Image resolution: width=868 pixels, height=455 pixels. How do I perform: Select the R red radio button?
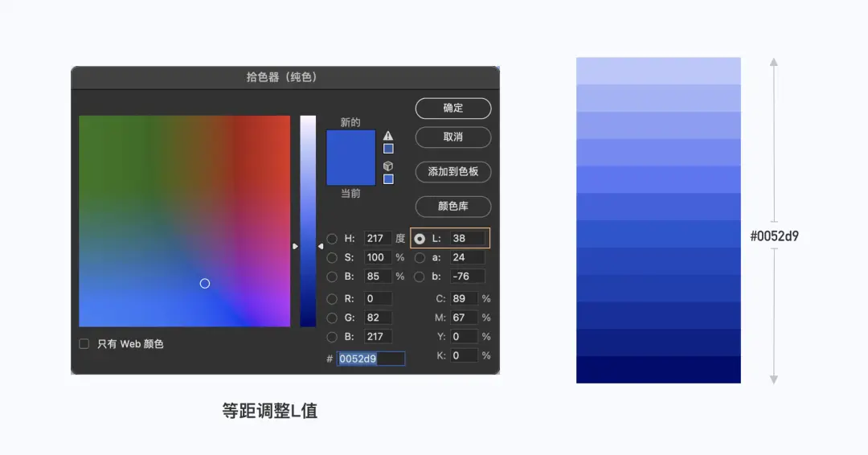[x=332, y=299]
